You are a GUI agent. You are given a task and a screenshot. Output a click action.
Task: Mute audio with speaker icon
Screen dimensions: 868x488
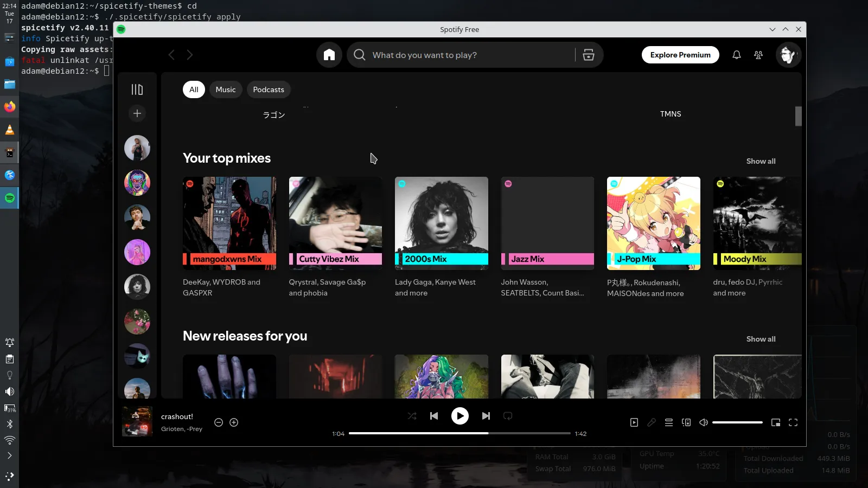[x=704, y=422]
